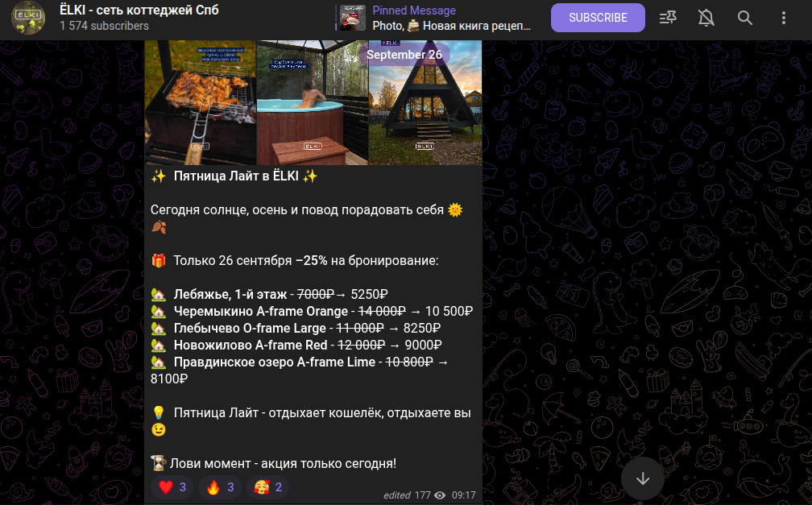The width and height of the screenshot is (812, 505).
Task: Jump to latest with the down-arrow button
Action: tap(643, 478)
